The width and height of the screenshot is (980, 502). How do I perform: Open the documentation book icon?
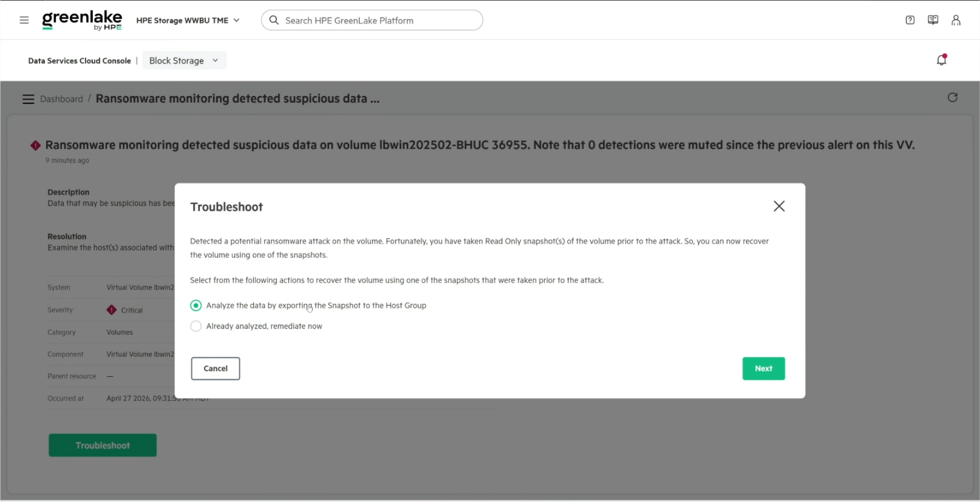point(933,20)
